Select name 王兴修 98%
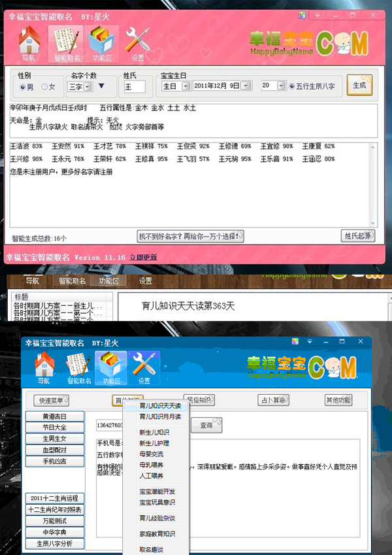 (x=26, y=159)
